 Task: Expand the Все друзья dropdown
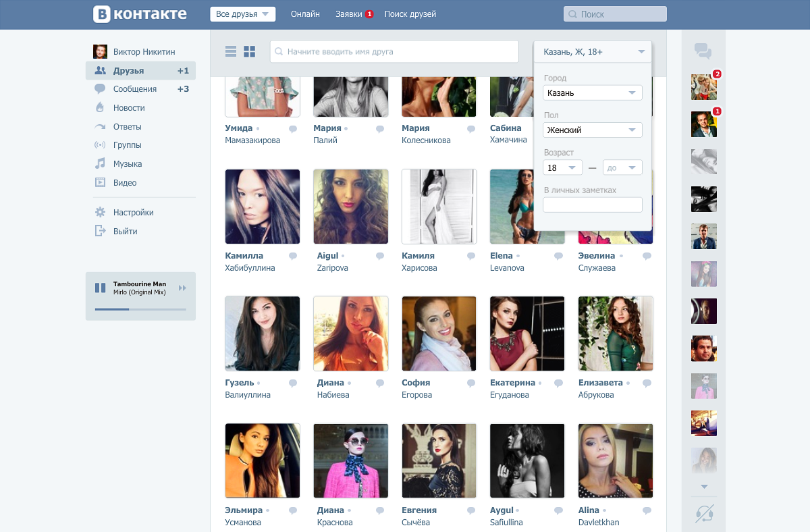(x=243, y=14)
